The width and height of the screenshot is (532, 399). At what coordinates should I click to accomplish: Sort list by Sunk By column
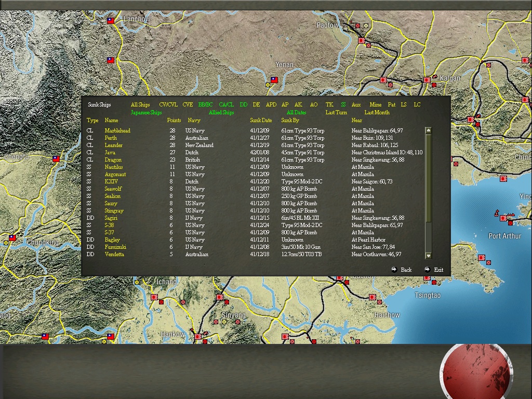(290, 120)
